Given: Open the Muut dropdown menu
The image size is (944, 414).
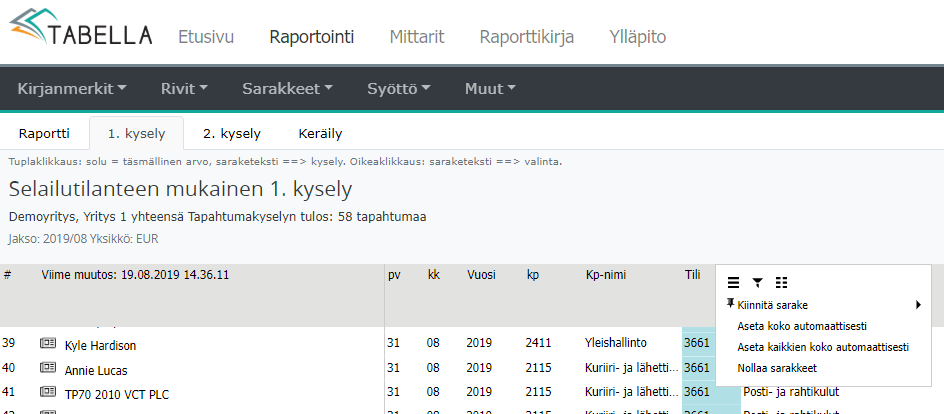Looking at the screenshot, I should 490,89.
